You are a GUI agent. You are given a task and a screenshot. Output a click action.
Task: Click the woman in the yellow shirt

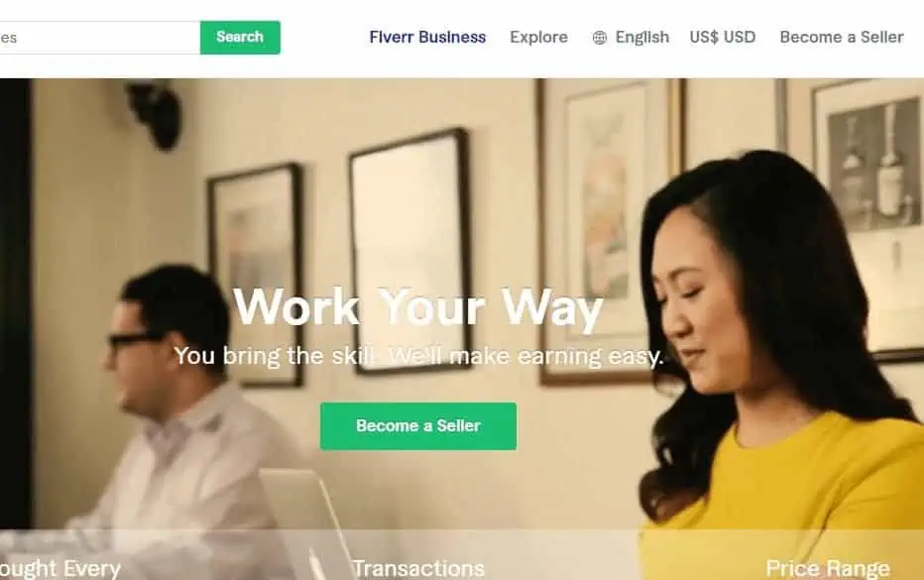tap(778, 366)
